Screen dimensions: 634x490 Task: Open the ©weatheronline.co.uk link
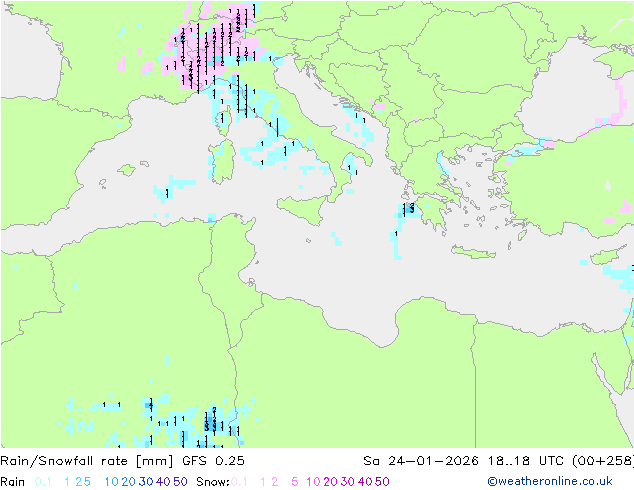click(550, 482)
